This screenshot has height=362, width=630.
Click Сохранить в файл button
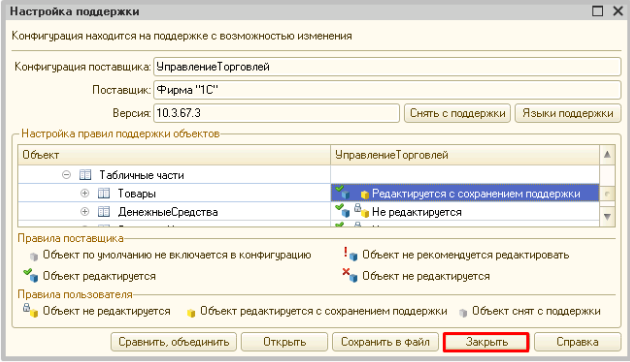(385, 342)
